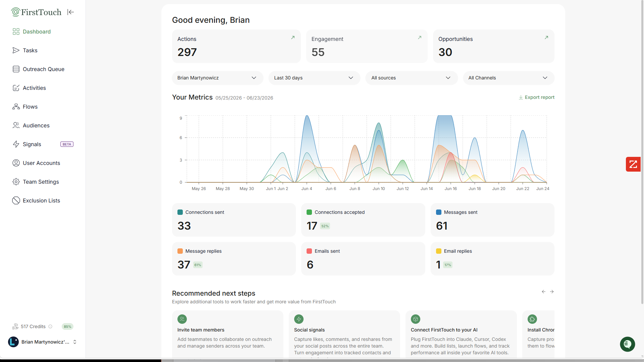Open the chat support bubble
This screenshot has width=644, height=362.
point(627,344)
